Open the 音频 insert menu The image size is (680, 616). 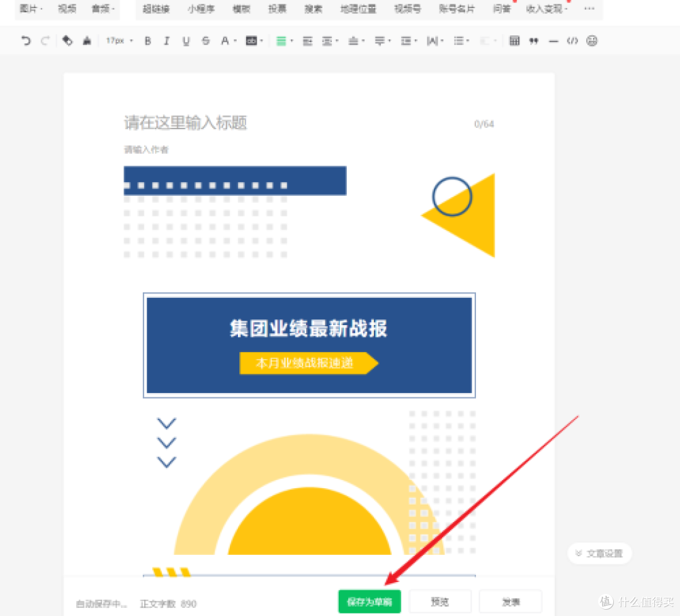(x=103, y=9)
